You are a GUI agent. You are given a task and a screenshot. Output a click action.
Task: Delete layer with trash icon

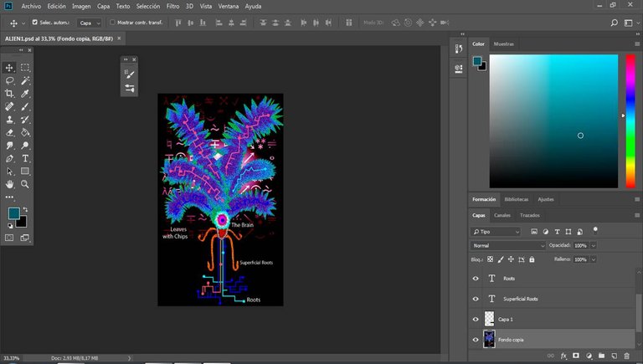[626, 356]
